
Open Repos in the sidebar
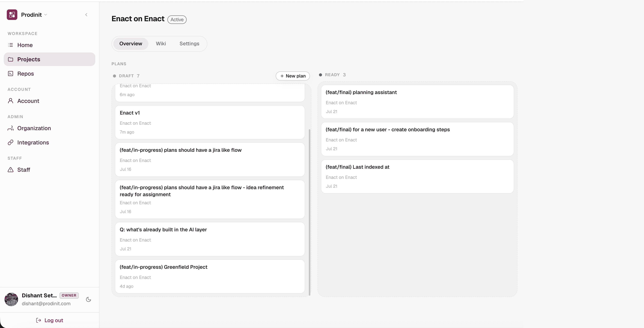50,74
